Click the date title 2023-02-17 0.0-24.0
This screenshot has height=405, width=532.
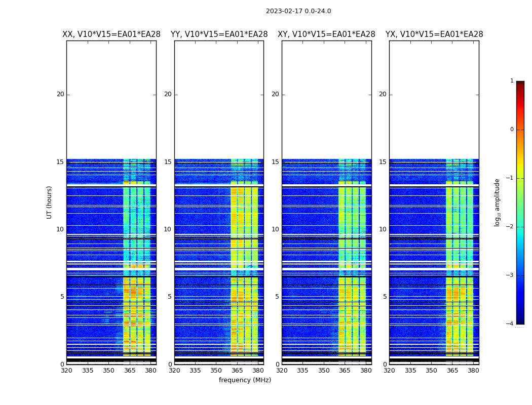point(298,11)
